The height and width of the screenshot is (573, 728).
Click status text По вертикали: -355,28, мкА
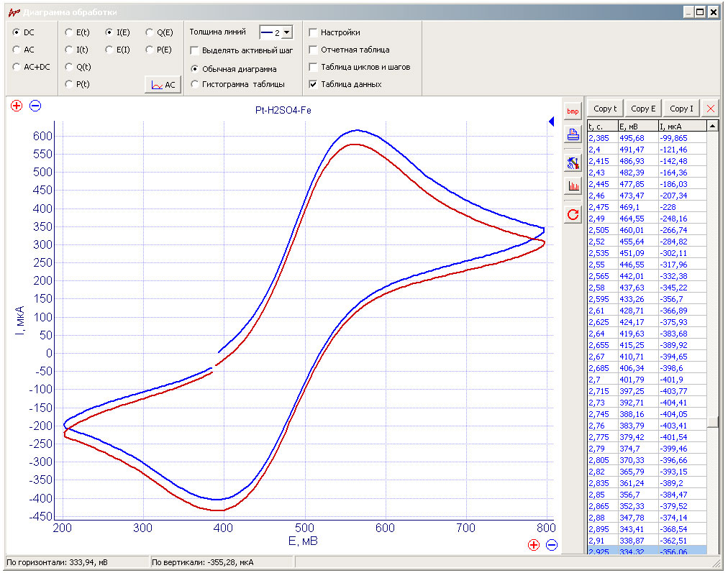pos(202,562)
